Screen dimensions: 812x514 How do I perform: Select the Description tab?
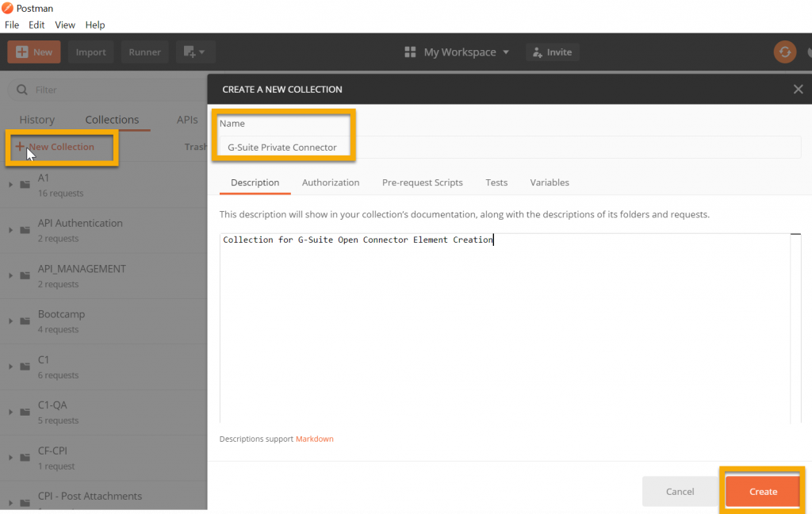255,182
